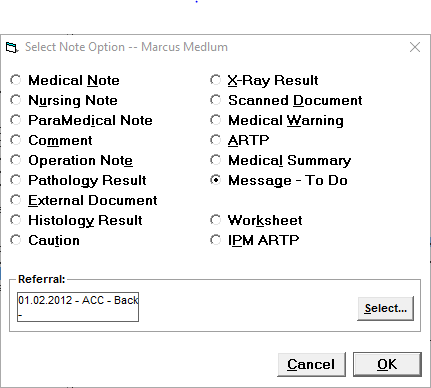431x388 pixels.
Task: Dismiss dialog with Cancel button
Action: [x=311, y=364]
